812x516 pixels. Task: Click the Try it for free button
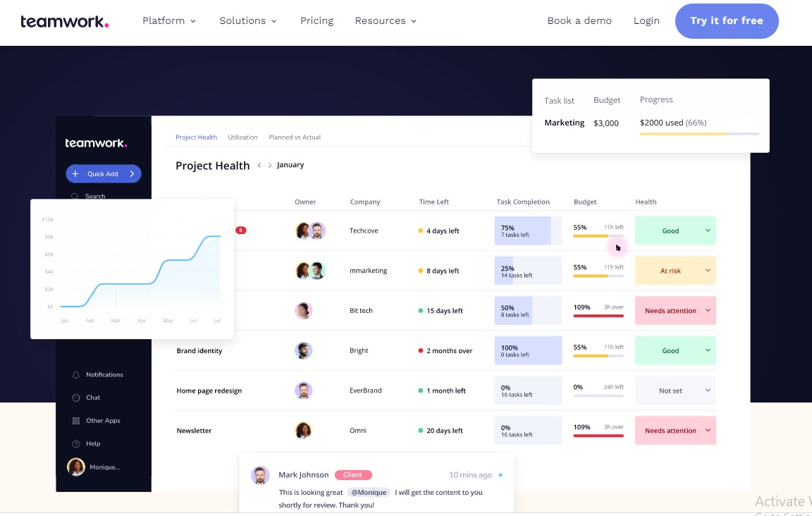point(727,20)
